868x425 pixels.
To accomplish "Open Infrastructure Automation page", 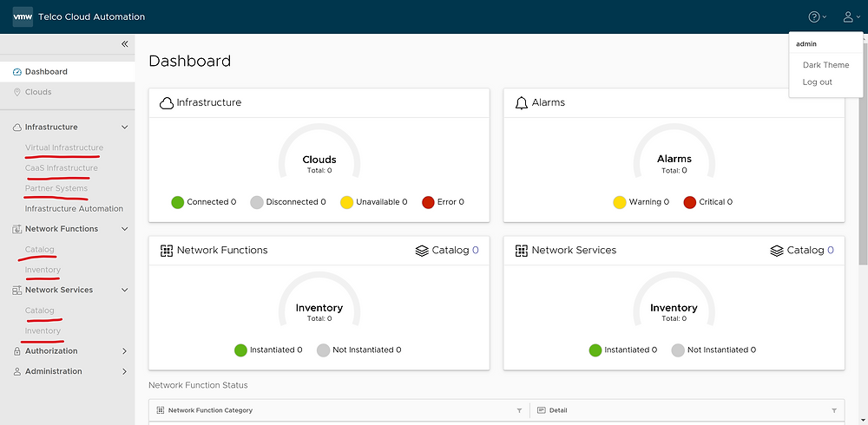I will [74, 209].
